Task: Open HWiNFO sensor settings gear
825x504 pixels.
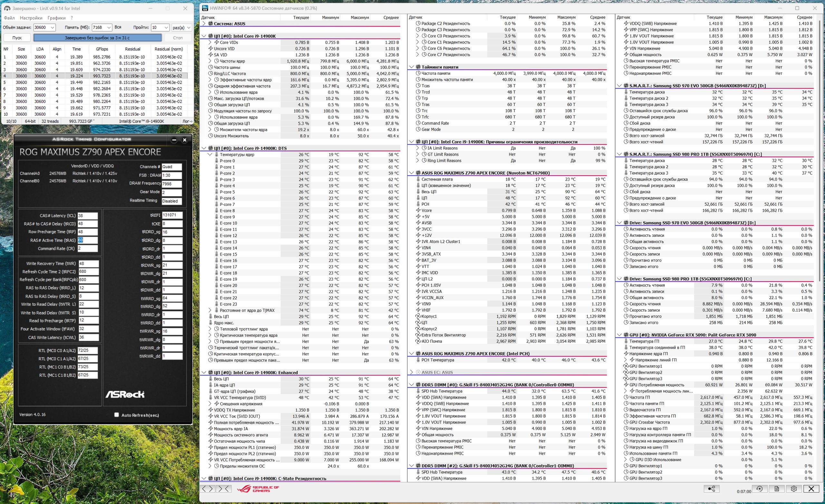Action: click(793, 489)
